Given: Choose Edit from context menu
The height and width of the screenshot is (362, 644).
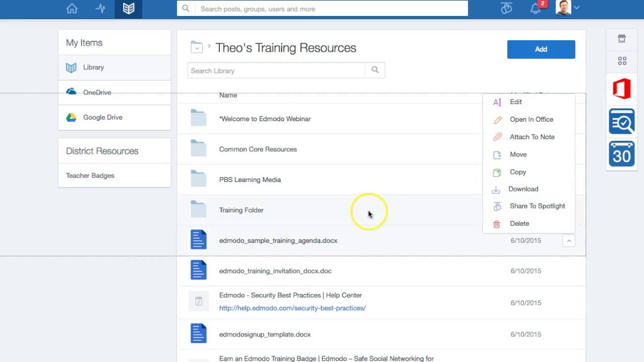Looking at the screenshot, I should pyautogui.click(x=516, y=102).
